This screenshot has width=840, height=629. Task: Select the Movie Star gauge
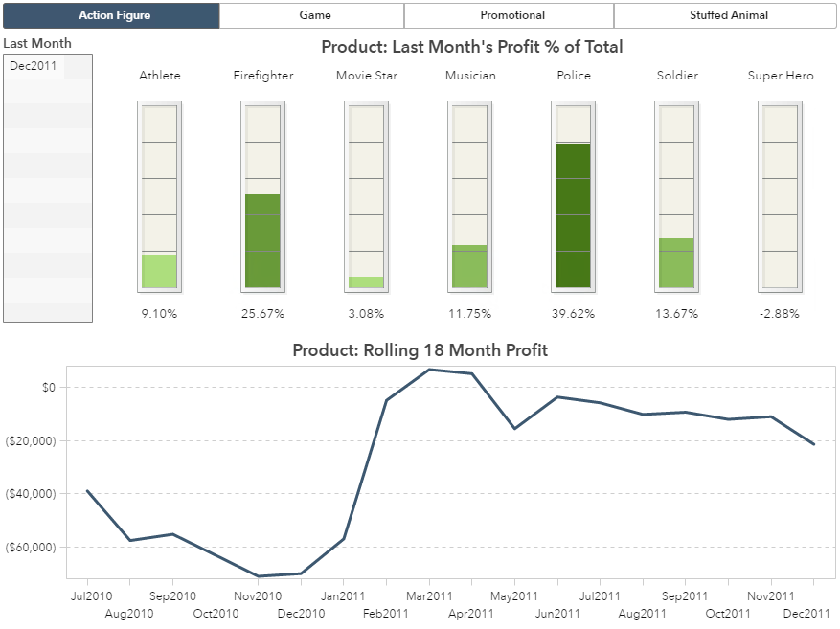[366, 196]
